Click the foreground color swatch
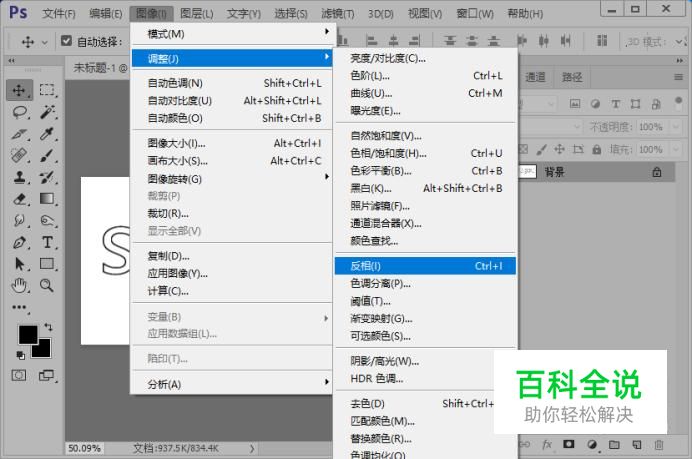Screen dimensions: 692x459 27,335
